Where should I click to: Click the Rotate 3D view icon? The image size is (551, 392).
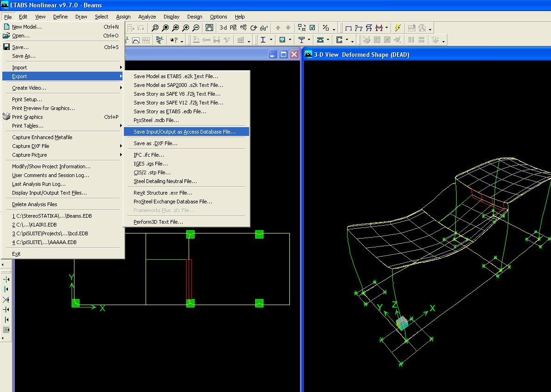[x=254, y=28]
